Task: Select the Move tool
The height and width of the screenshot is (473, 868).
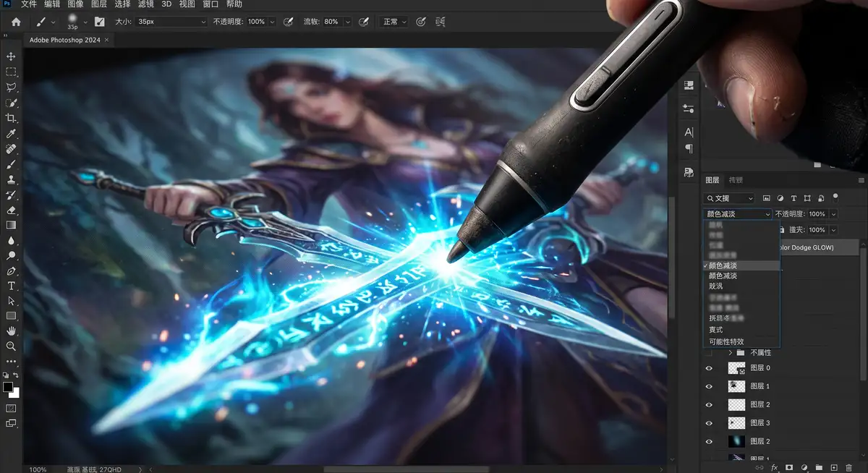Action: point(11,56)
